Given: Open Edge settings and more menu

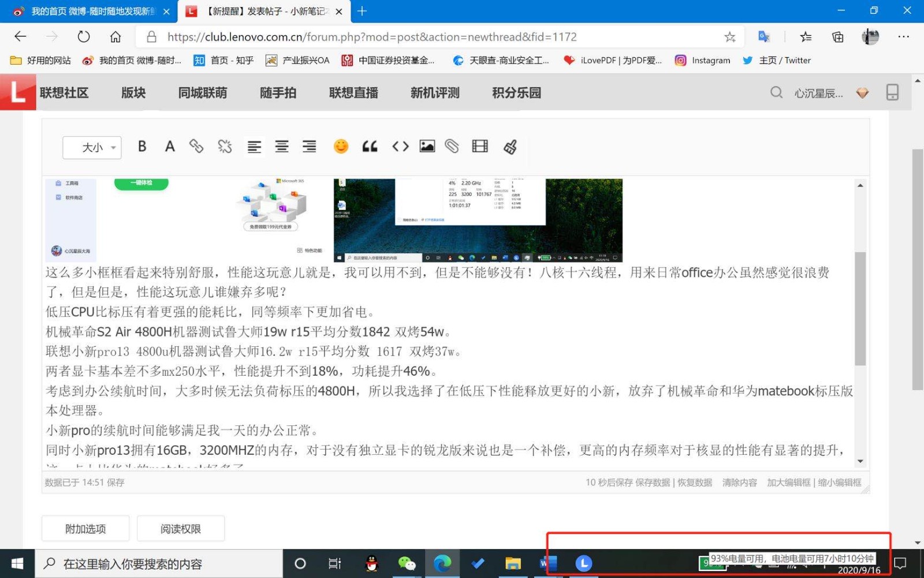Looking at the screenshot, I should click(x=904, y=37).
